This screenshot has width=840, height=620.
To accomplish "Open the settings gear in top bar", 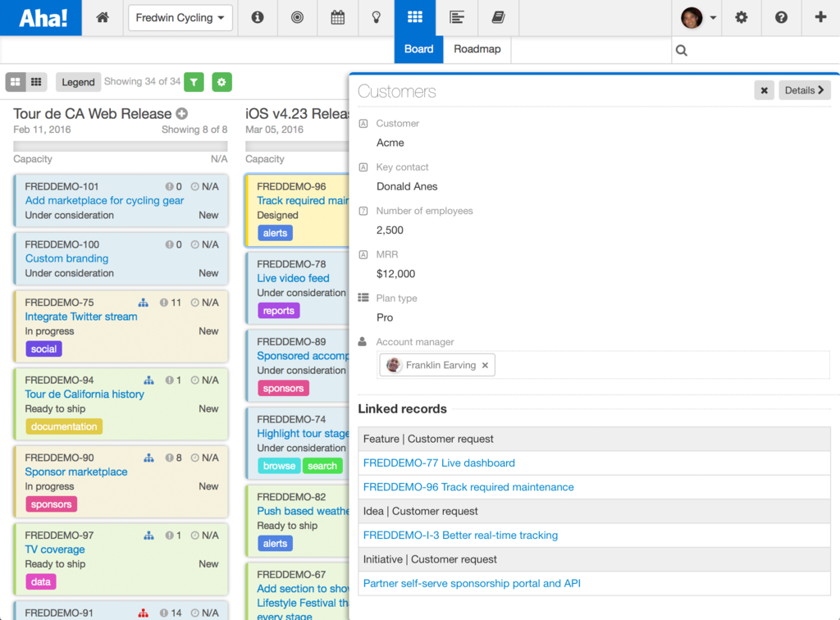I will (x=742, y=18).
